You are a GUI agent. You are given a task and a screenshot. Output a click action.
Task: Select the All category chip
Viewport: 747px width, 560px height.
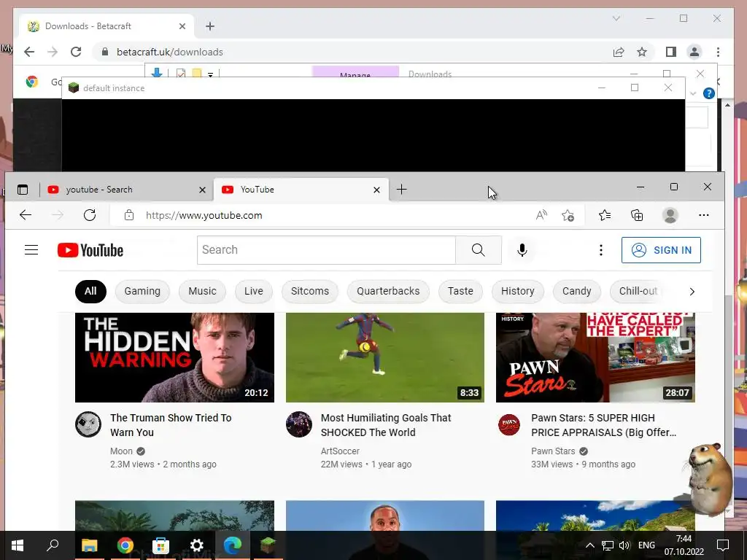(x=90, y=291)
